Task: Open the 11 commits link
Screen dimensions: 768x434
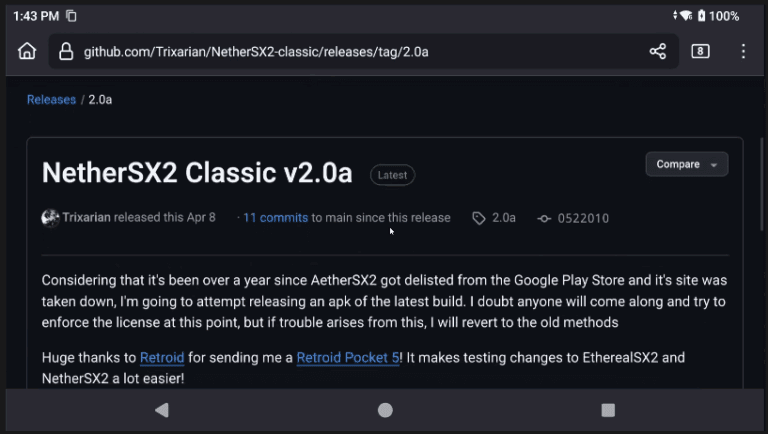Action: [x=275, y=218]
